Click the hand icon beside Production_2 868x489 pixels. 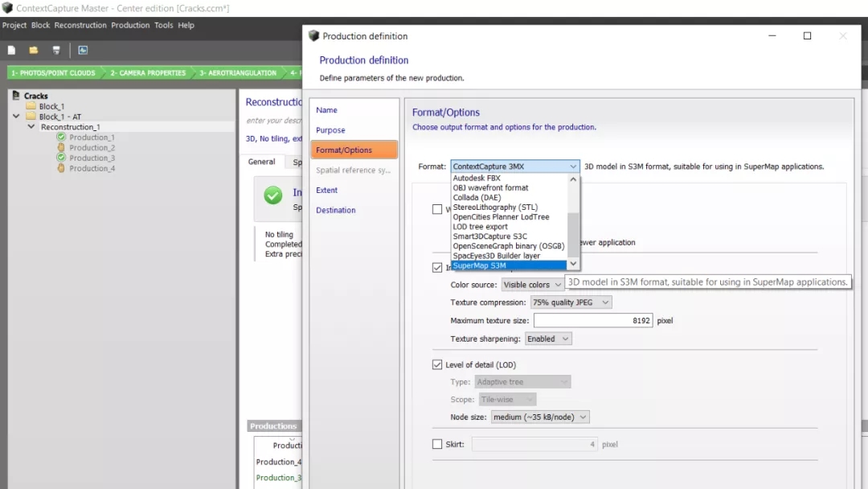[x=61, y=147]
